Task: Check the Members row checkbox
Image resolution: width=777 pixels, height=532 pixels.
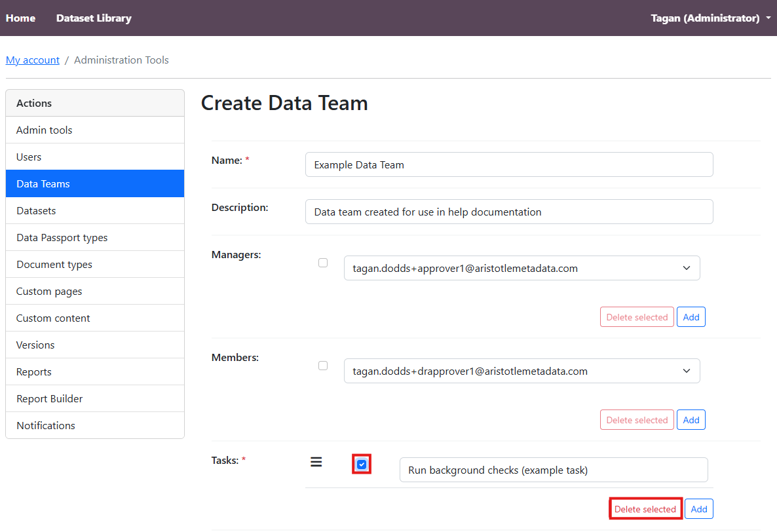Action: tap(323, 366)
